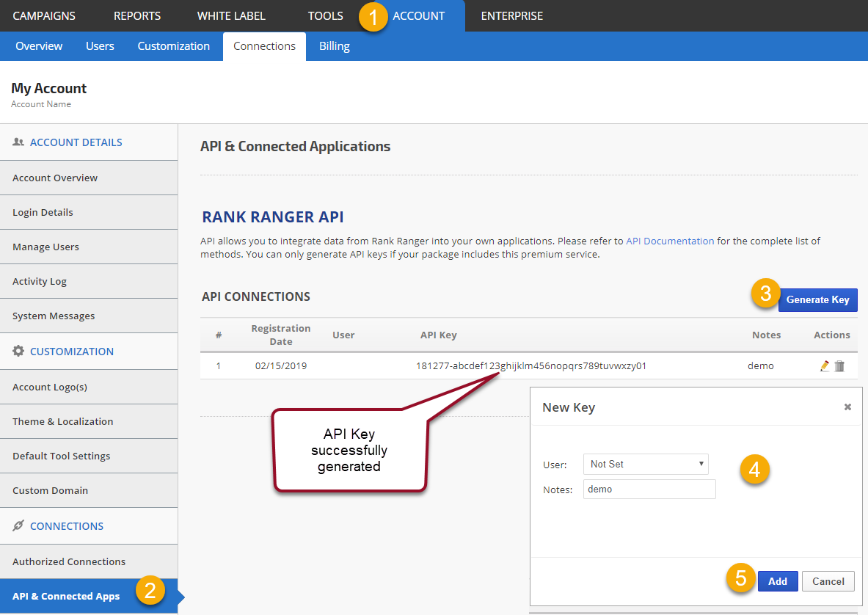Cancel the New Key dialog
The width and height of the screenshot is (868, 615).
click(828, 581)
